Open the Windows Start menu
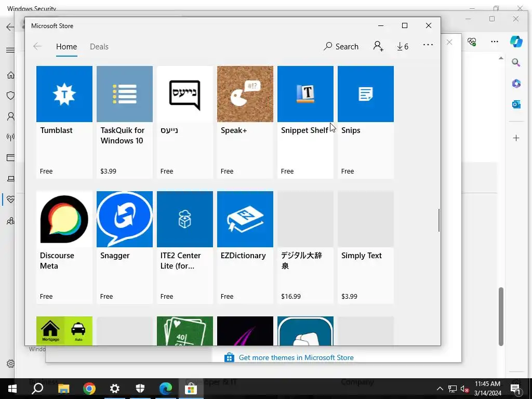Screen dimensions: 532x399 tap(12, 389)
